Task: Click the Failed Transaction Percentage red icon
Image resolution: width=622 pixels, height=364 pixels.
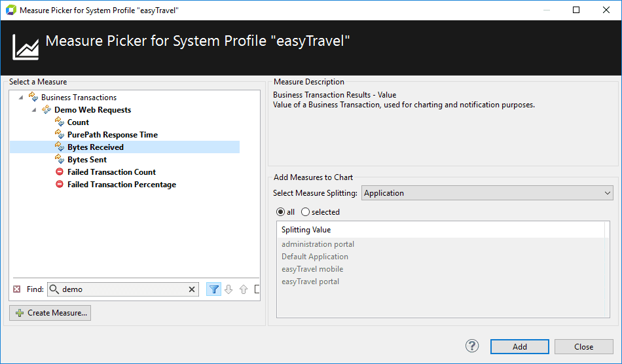Action: (60, 184)
